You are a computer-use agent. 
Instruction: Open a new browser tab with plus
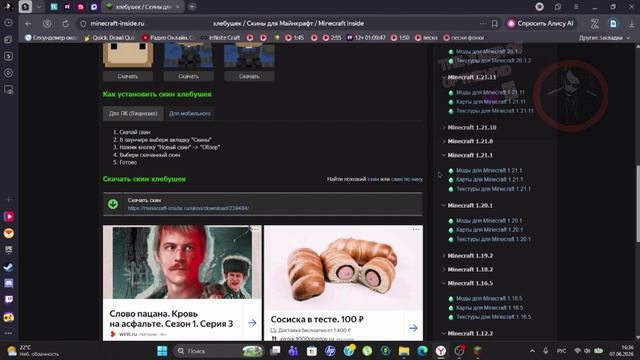pos(192,7)
